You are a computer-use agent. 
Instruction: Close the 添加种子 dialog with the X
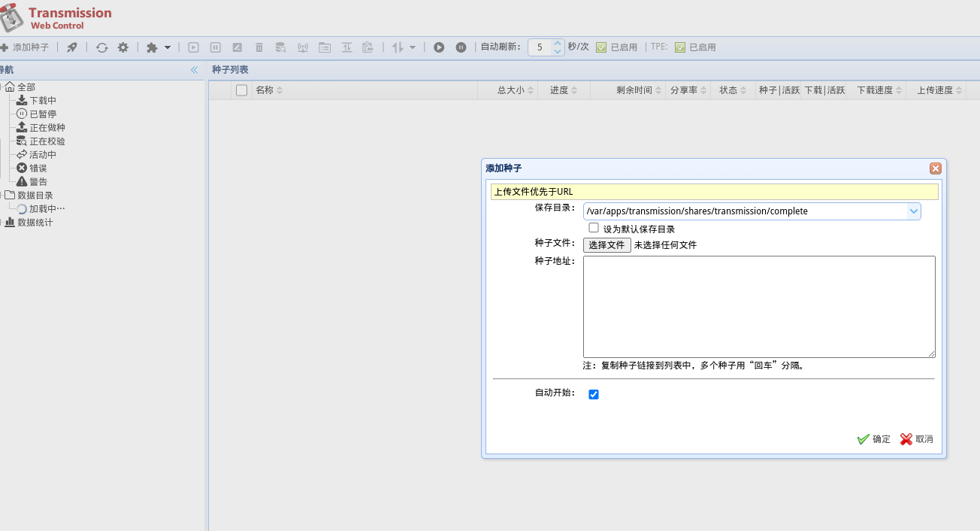(935, 168)
